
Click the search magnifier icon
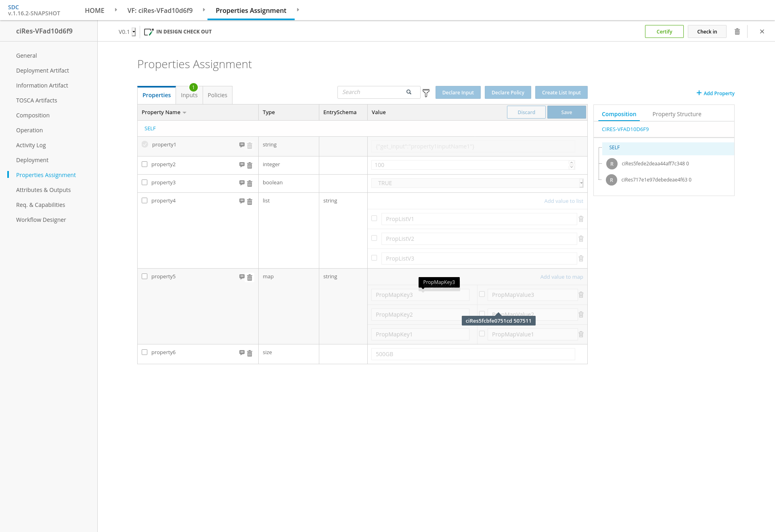click(409, 92)
